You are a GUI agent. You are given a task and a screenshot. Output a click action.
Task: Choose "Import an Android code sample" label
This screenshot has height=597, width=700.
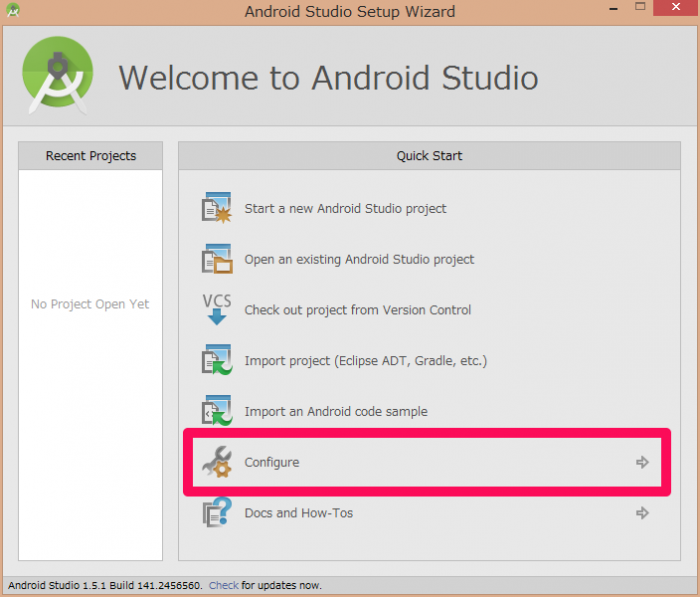pos(335,411)
